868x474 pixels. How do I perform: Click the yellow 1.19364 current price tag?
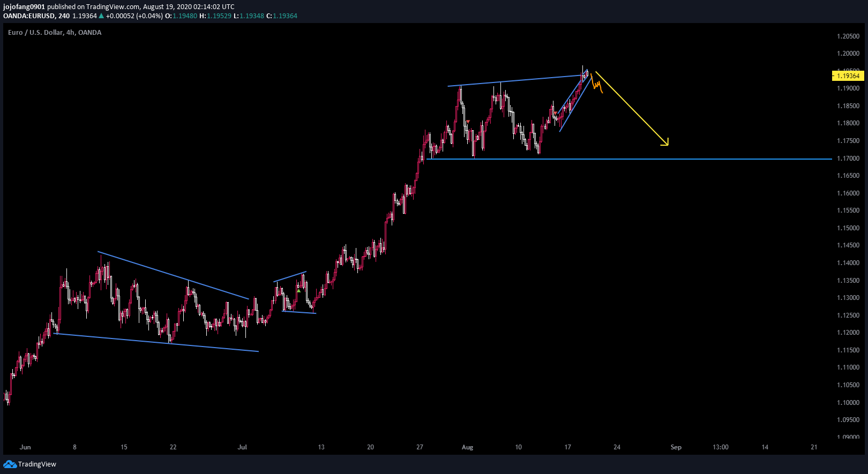click(848, 76)
